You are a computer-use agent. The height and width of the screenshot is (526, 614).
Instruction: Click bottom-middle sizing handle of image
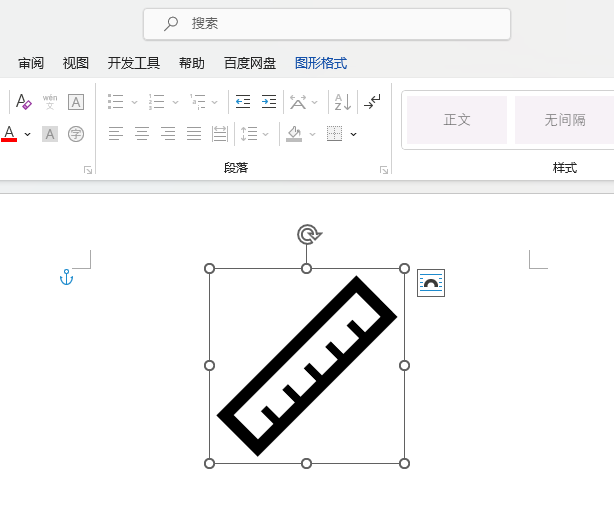click(x=307, y=463)
